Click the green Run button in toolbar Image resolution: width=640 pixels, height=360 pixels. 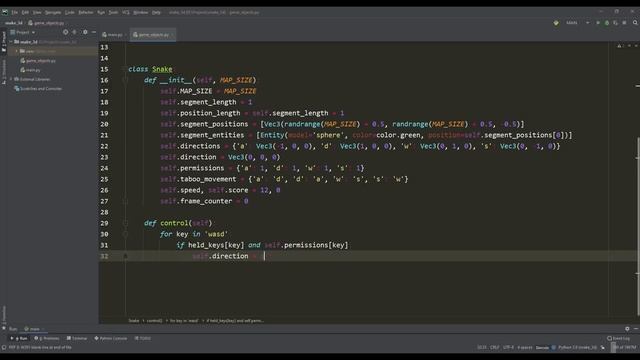[x=598, y=23]
